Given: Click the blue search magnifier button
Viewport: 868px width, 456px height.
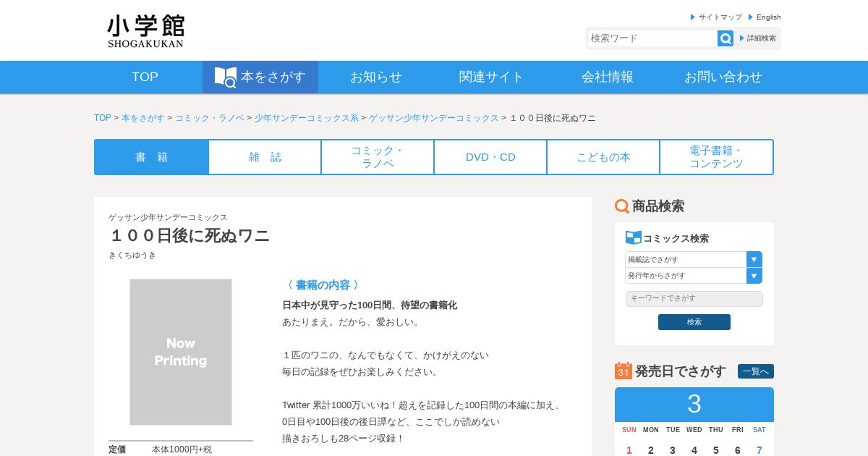Looking at the screenshot, I should [x=726, y=38].
